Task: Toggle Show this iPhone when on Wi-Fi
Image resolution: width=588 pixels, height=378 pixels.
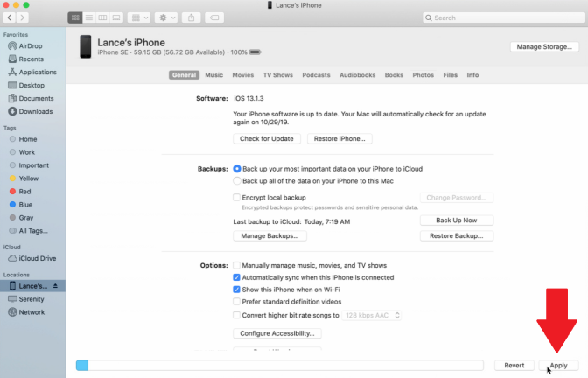Action: (236, 290)
